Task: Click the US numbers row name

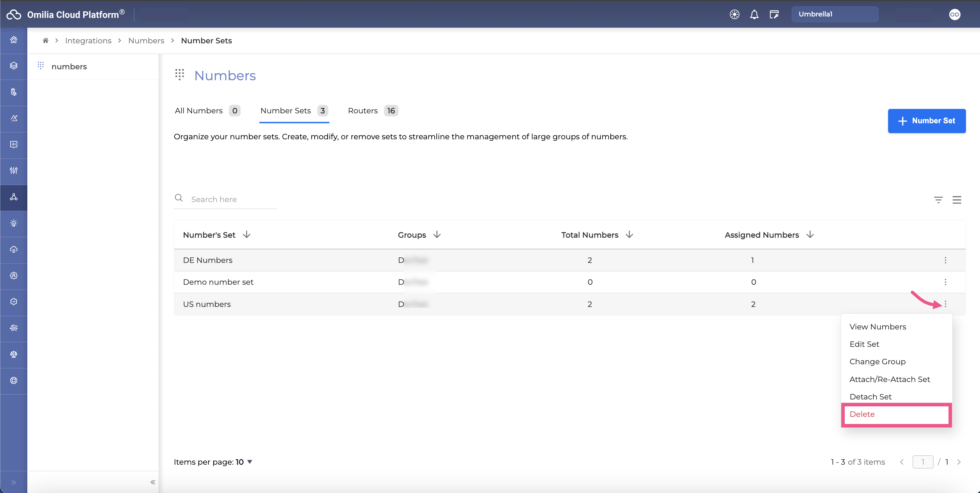Action: (207, 304)
